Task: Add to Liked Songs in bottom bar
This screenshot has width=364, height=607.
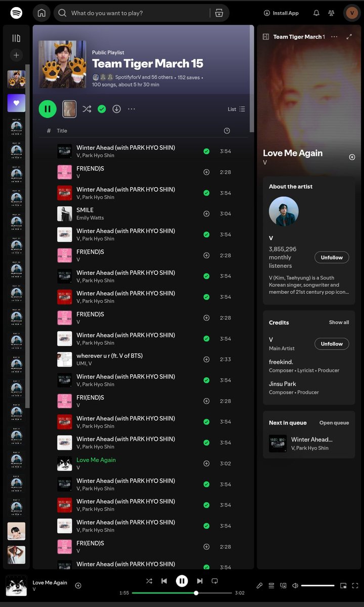Action: 78,586
